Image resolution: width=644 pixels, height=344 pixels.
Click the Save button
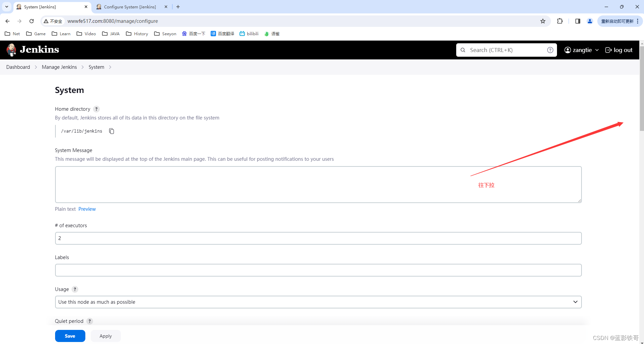(x=70, y=336)
